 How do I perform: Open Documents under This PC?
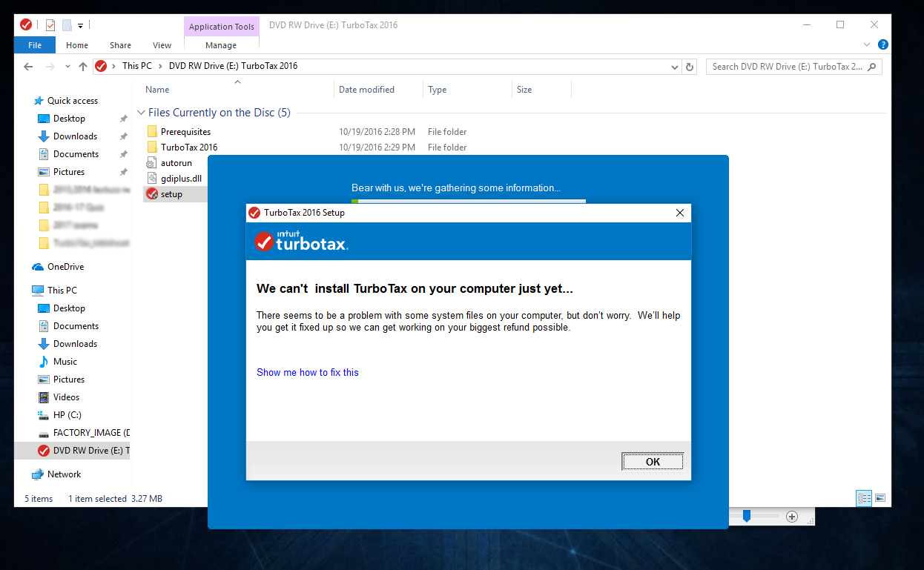click(76, 326)
